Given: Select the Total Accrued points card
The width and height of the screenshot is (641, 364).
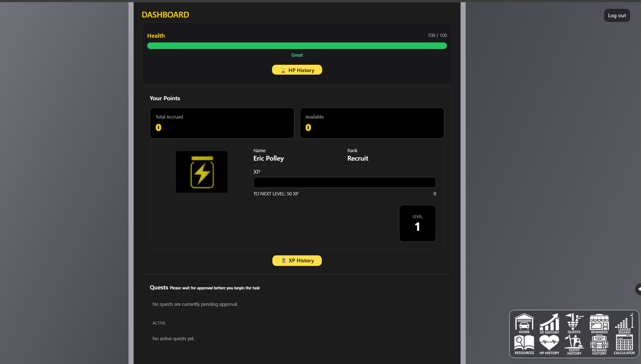Looking at the screenshot, I should [x=222, y=123].
